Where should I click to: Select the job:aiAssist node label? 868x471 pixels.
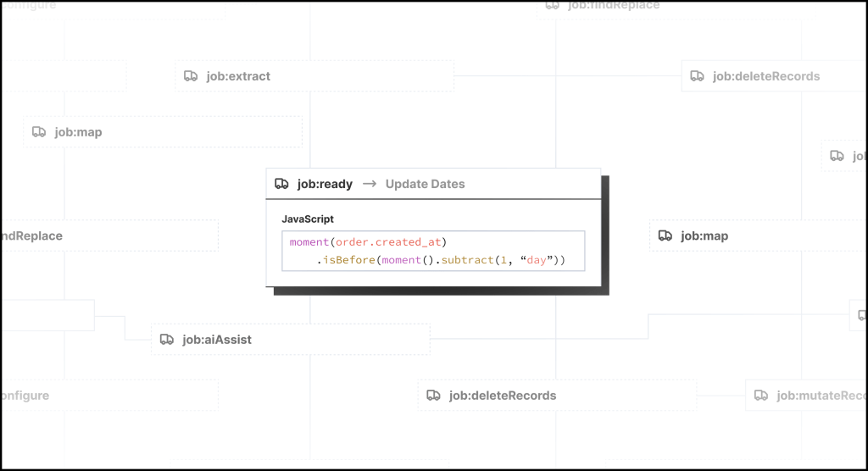coord(217,340)
